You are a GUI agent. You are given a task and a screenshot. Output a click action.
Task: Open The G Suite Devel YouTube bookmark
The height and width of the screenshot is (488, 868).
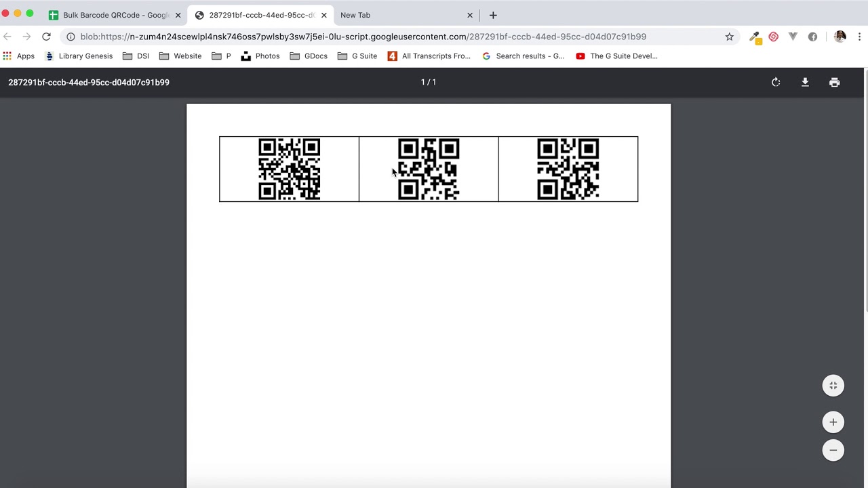tap(616, 56)
